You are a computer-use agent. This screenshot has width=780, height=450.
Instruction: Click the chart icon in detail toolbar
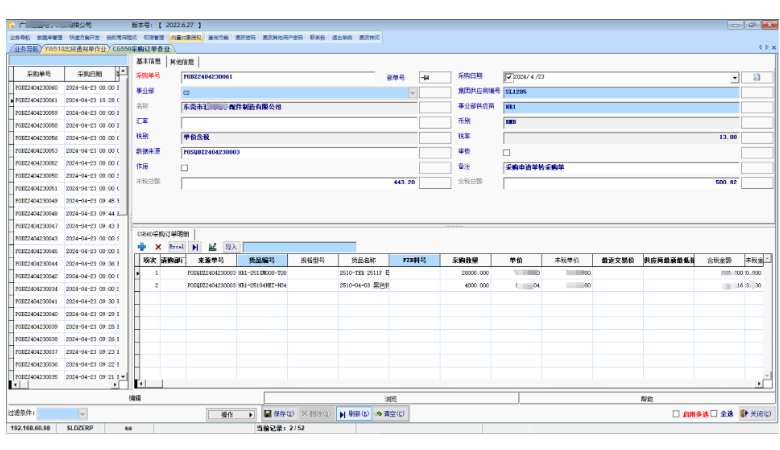point(212,247)
